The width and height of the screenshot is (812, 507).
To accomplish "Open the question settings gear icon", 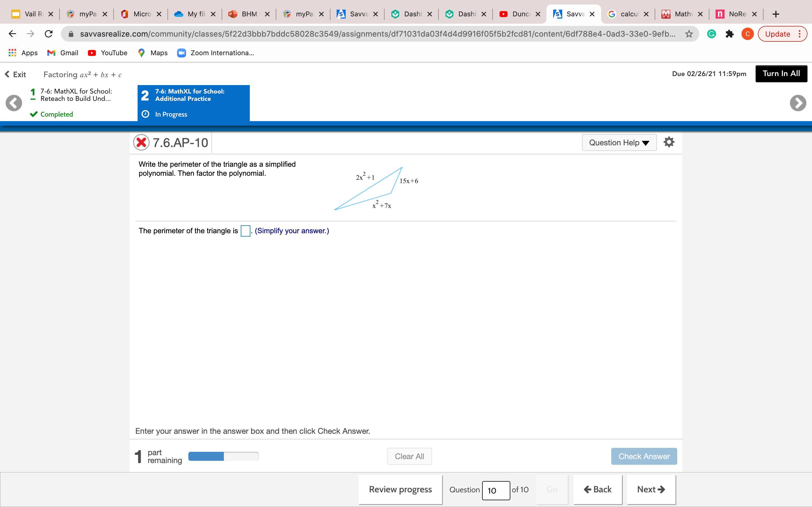I will click(669, 142).
